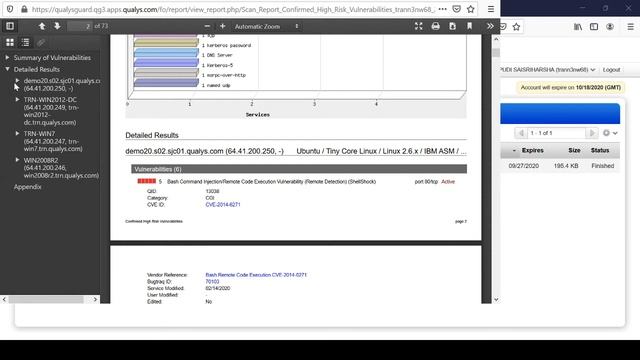Expand demo20.s02.sjc01 outline entry
Viewport: 640px width, 360px height.
click(x=17, y=81)
